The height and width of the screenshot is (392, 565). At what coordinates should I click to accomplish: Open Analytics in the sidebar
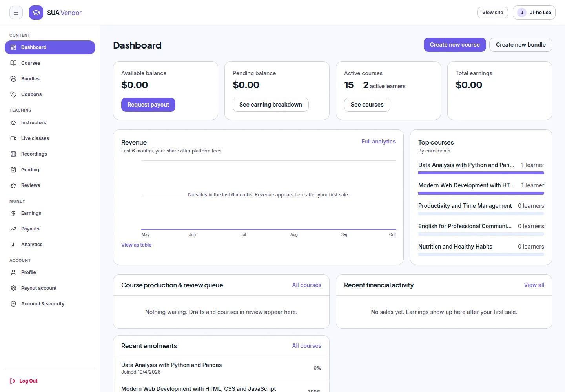coord(50,245)
